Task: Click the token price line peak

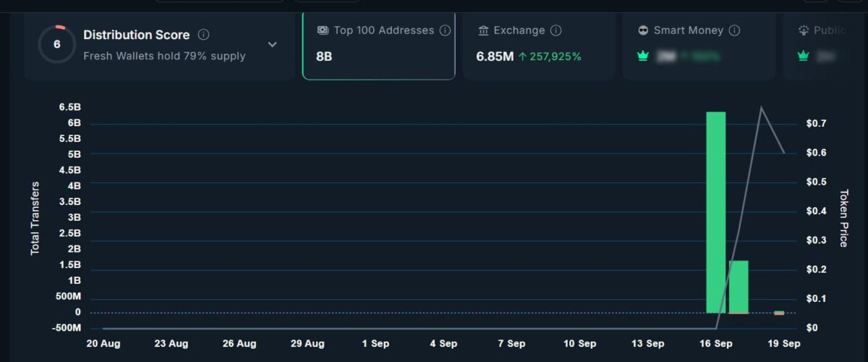Action: [761, 107]
